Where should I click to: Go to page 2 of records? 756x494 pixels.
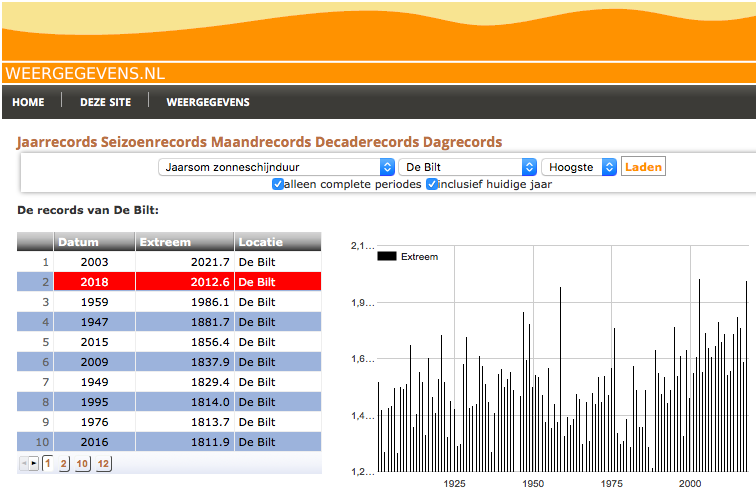64,464
